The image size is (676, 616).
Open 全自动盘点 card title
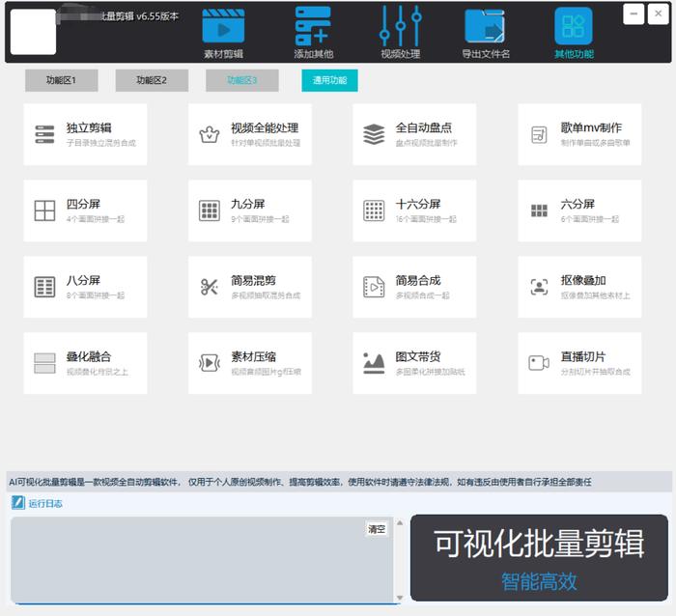(424, 127)
